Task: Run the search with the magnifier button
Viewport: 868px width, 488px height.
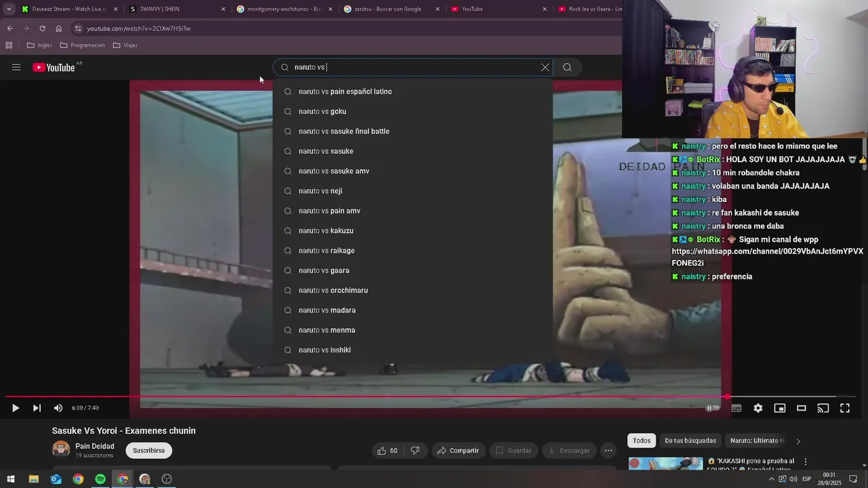Action: point(568,67)
